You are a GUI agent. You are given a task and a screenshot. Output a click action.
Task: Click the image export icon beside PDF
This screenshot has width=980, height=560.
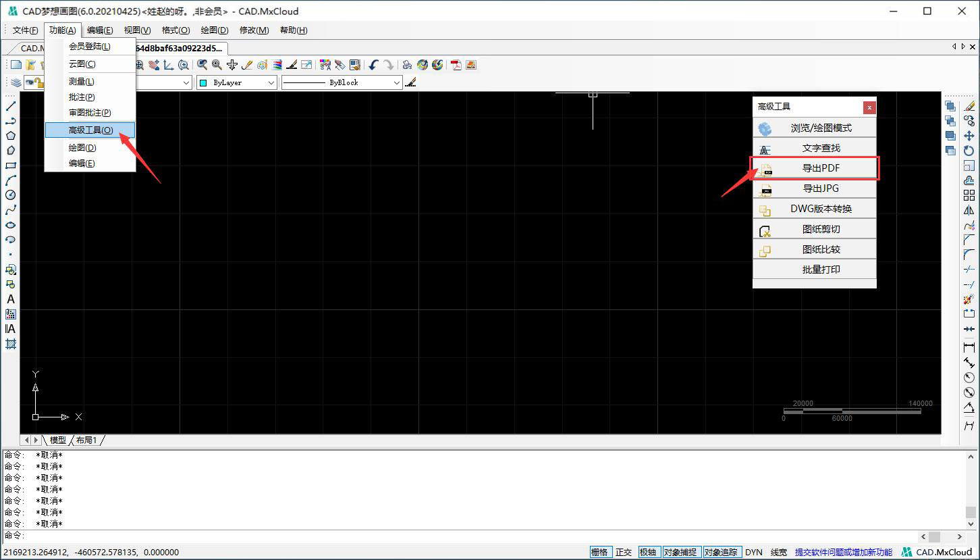(471, 65)
